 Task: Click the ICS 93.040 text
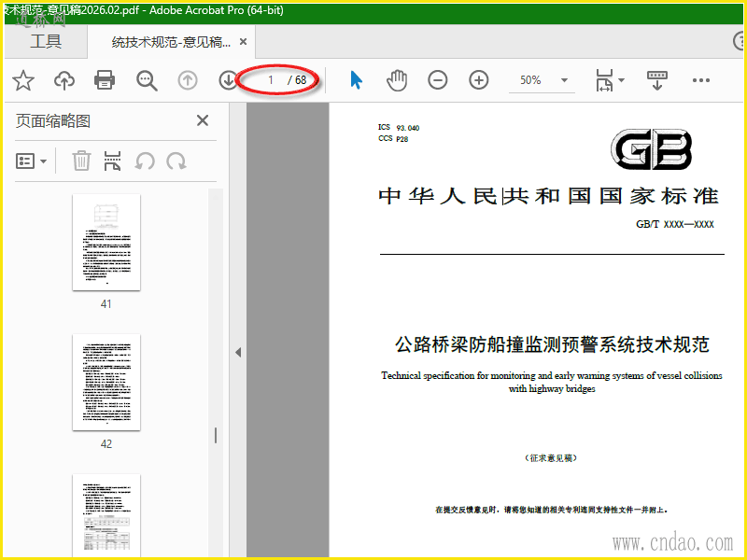[x=399, y=127]
